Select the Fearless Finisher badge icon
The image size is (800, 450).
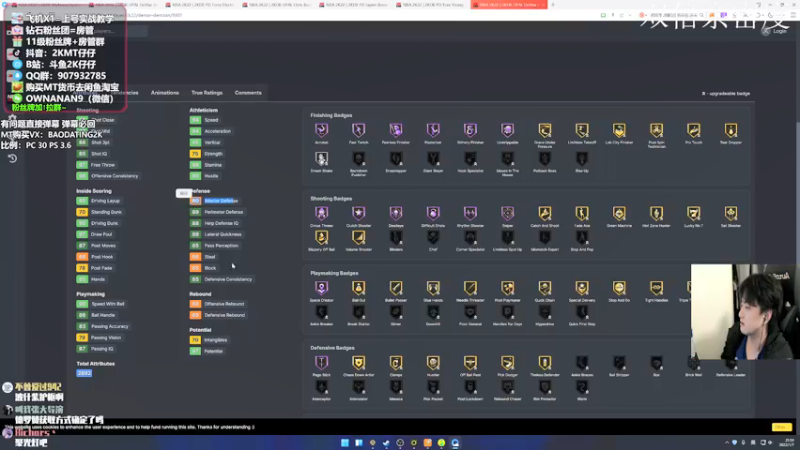(396, 130)
